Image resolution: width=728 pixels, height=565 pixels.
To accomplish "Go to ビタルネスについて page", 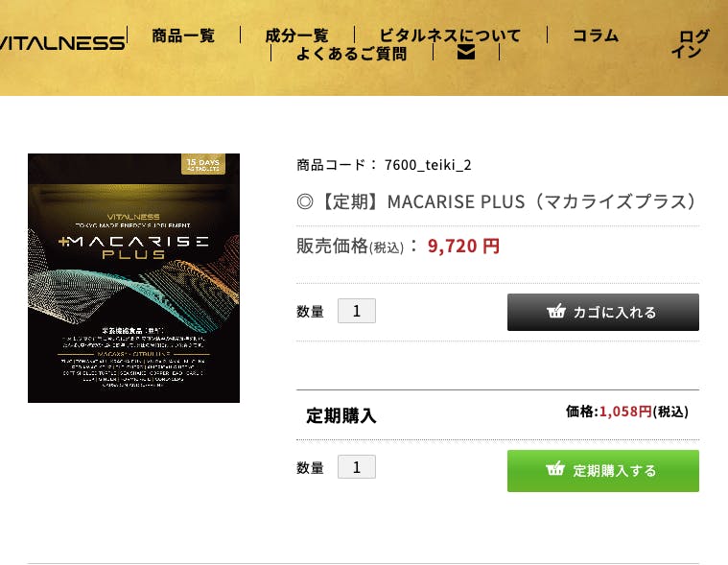I will pyautogui.click(x=450, y=35).
